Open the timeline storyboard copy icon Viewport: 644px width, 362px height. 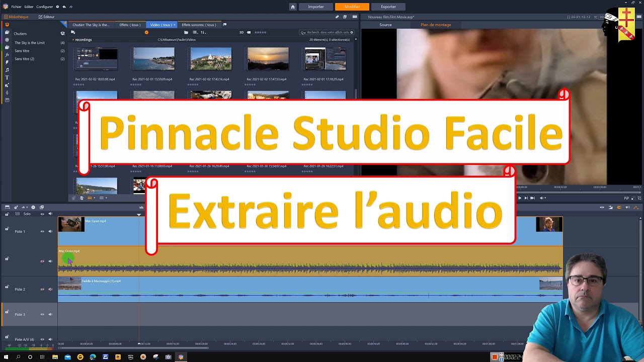coord(42,207)
